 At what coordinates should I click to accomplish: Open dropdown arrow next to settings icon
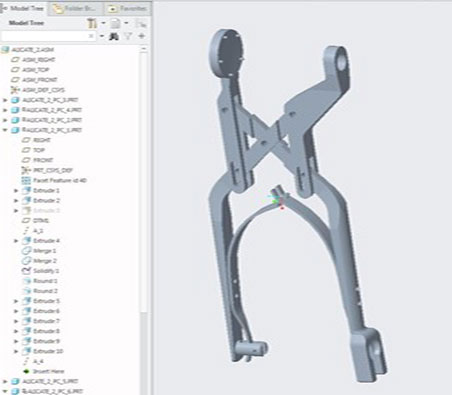coord(103,23)
